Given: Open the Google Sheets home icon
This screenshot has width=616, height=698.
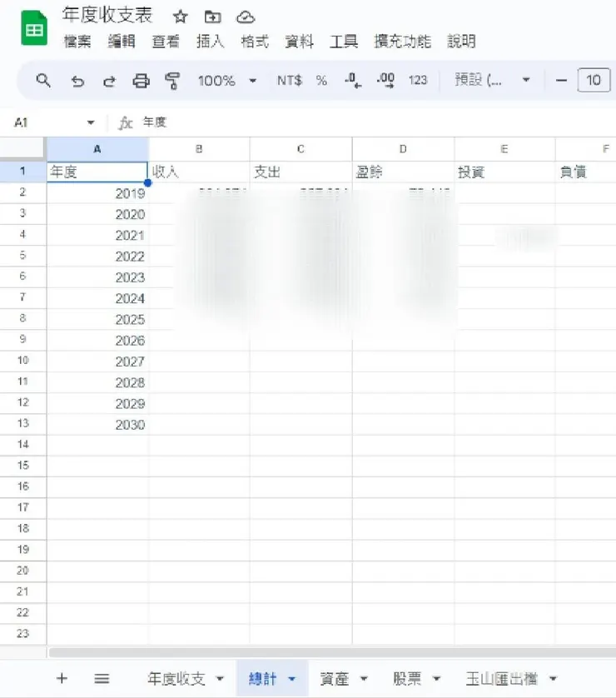Looking at the screenshot, I should (34, 27).
